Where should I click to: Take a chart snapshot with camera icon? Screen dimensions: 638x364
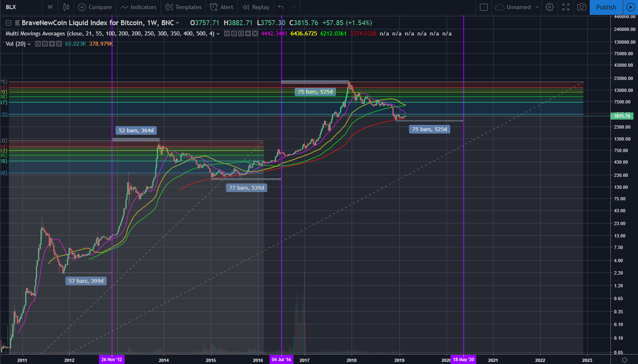[581, 7]
